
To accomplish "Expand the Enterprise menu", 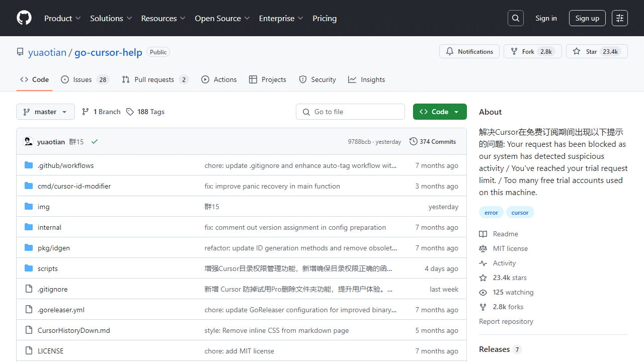I will pyautogui.click(x=281, y=18).
